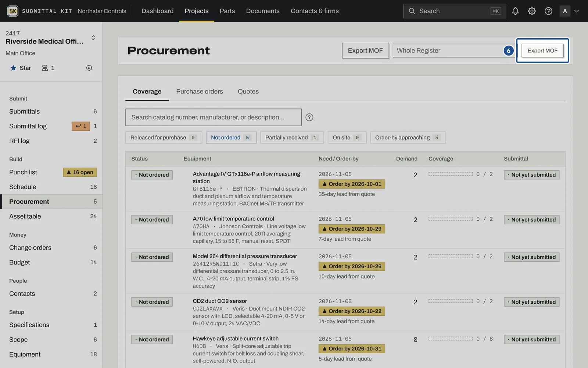Open notifications bell
The width and height of the screenshot is (588, 368).
click(515, 11)
